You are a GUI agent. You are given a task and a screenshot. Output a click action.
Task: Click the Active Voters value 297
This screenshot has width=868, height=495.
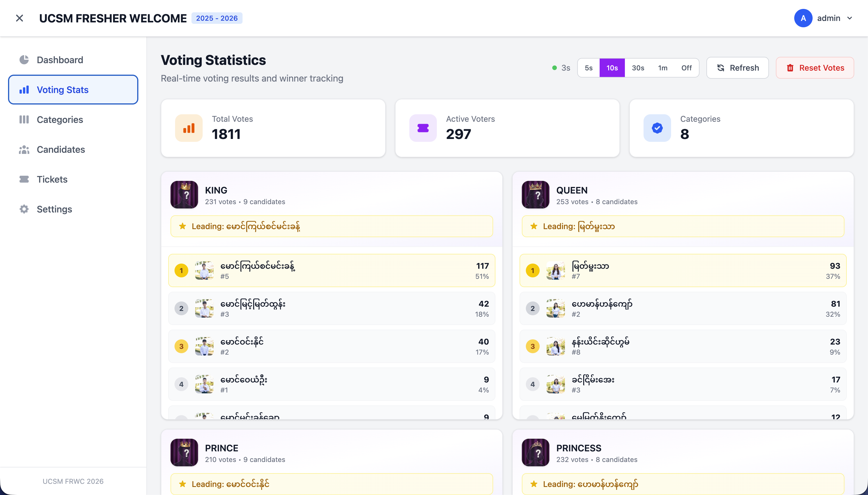[x=458, y=134]
